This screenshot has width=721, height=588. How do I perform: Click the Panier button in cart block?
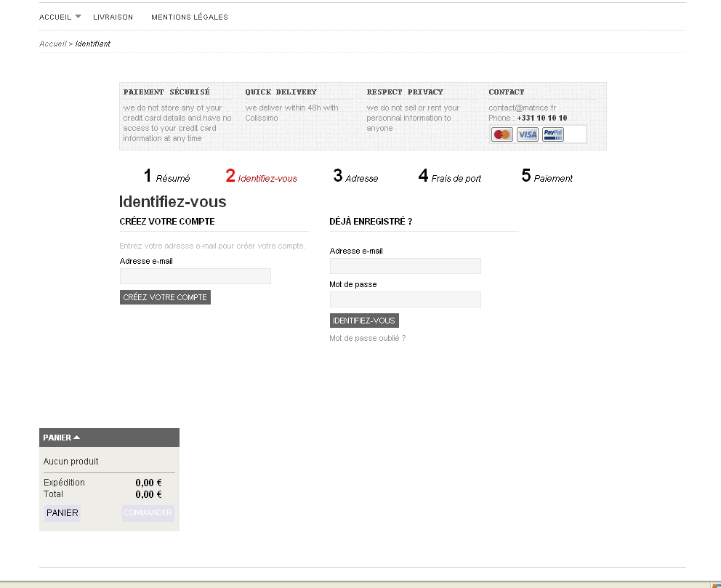pyautogui.click(x=63, y=513)
